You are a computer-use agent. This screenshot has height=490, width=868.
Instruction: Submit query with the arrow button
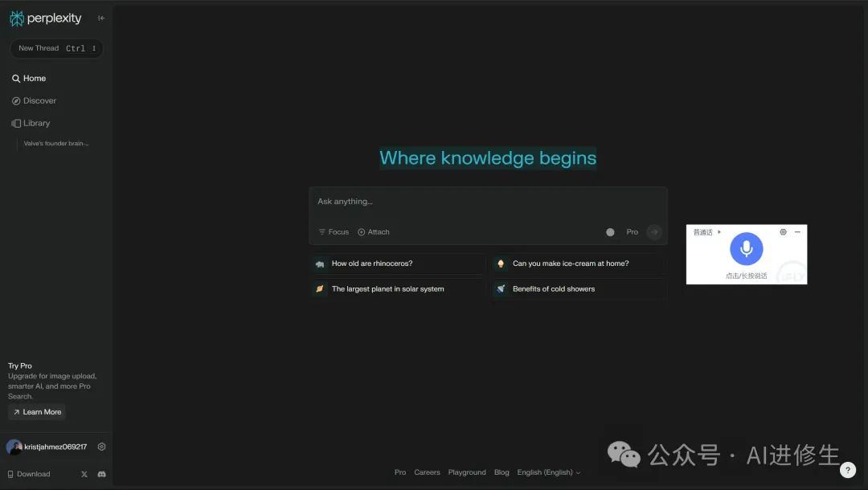(x=654, y=232)
